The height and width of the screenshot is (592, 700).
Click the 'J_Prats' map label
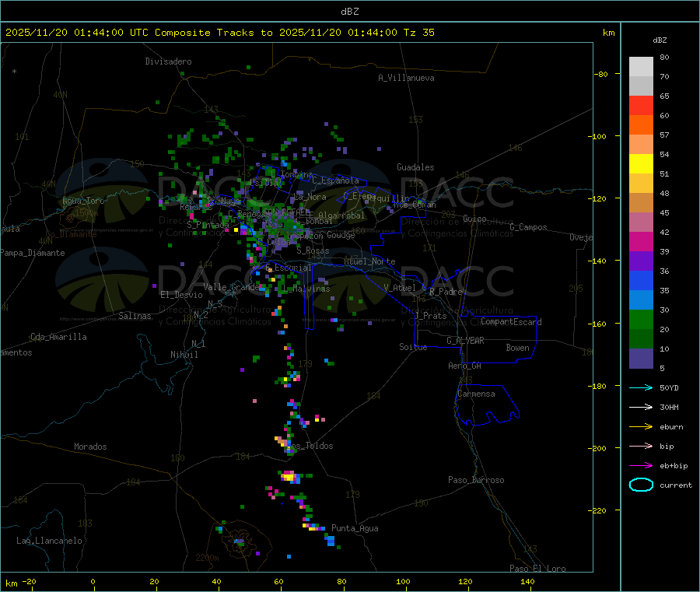pyautogui.click(x=430, y=316)
